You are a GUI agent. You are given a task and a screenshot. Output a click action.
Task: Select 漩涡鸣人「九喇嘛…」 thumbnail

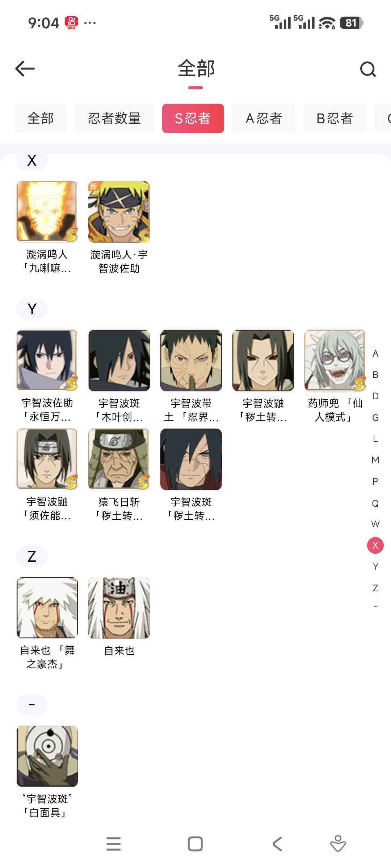coord(47,212)
